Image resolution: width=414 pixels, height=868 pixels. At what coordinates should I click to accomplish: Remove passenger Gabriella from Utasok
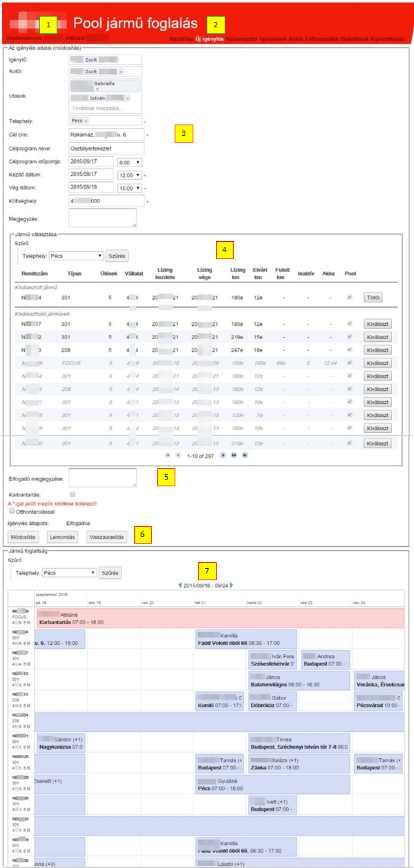(x=97, y=89)
